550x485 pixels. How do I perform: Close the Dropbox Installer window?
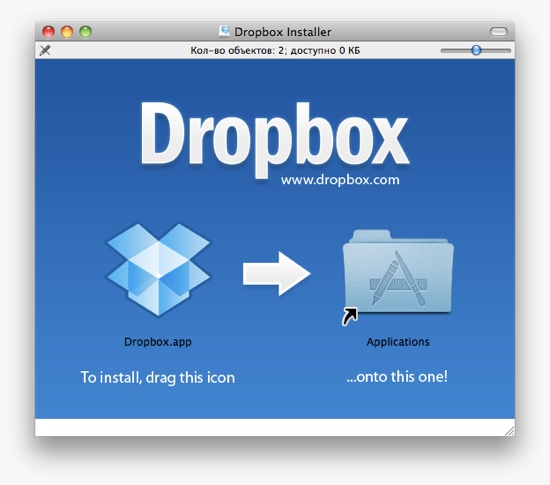point(48,32)
